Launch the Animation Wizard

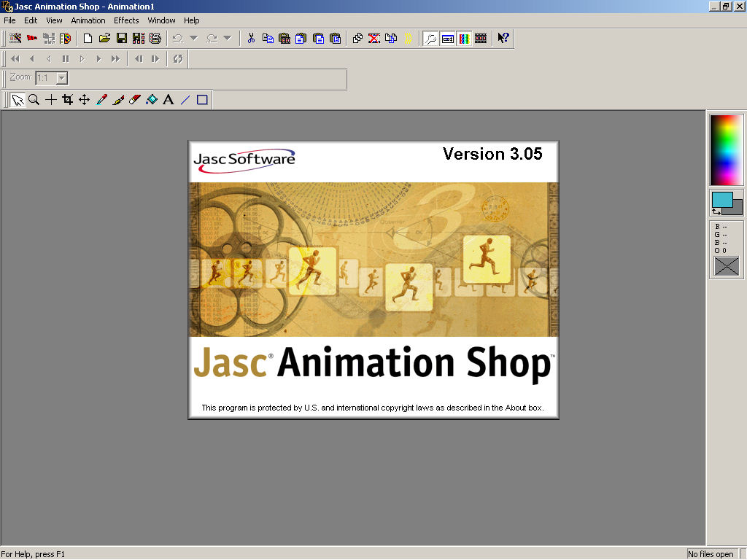pos(15,38)
